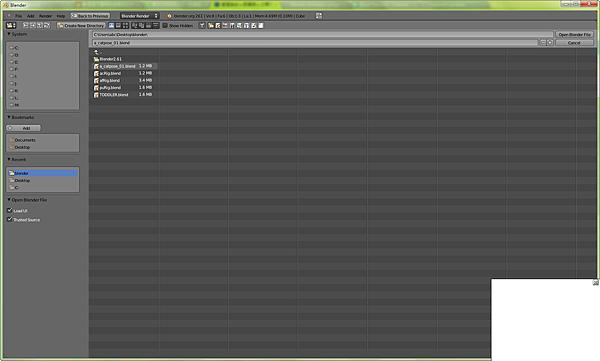600x361 pixels.
Task: Select drive M: in System list
Action: point(42,105)
